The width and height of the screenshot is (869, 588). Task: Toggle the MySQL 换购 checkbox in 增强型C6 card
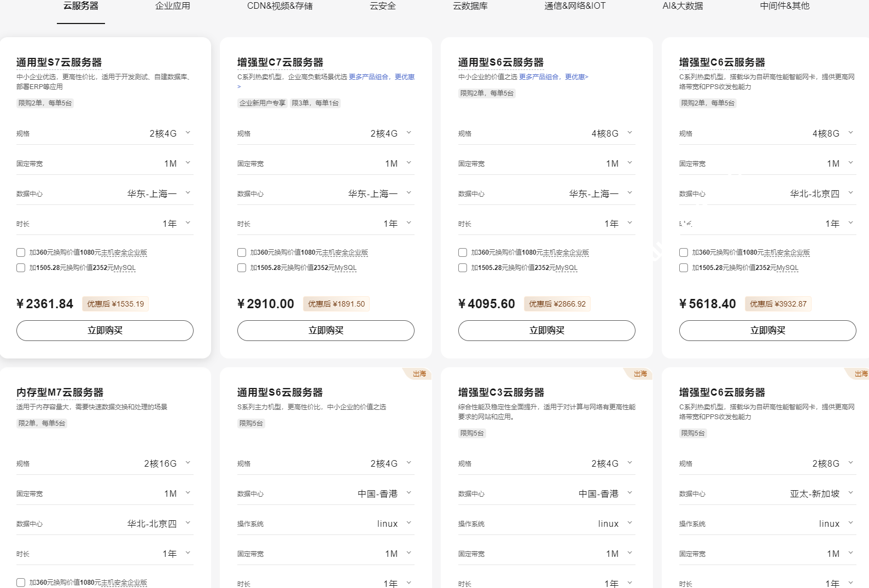[684, 268]
